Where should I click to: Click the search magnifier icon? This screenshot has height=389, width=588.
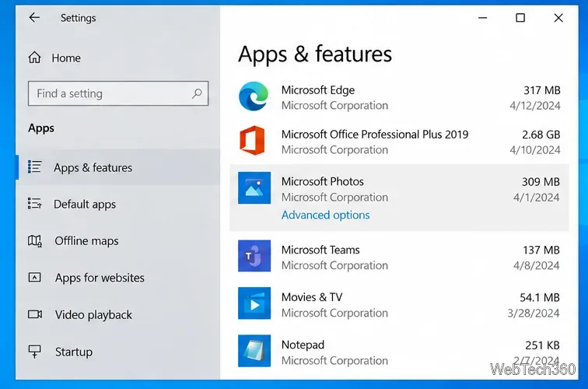tap(197, 93)
